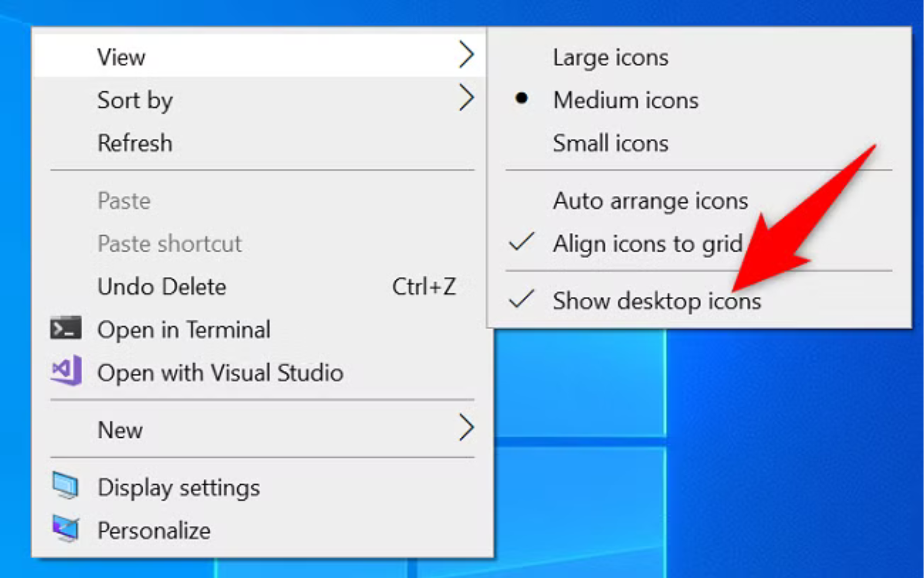924x578 pixels.
Task: Select Open with Visual Studio entry
Action: pos(220,373)
